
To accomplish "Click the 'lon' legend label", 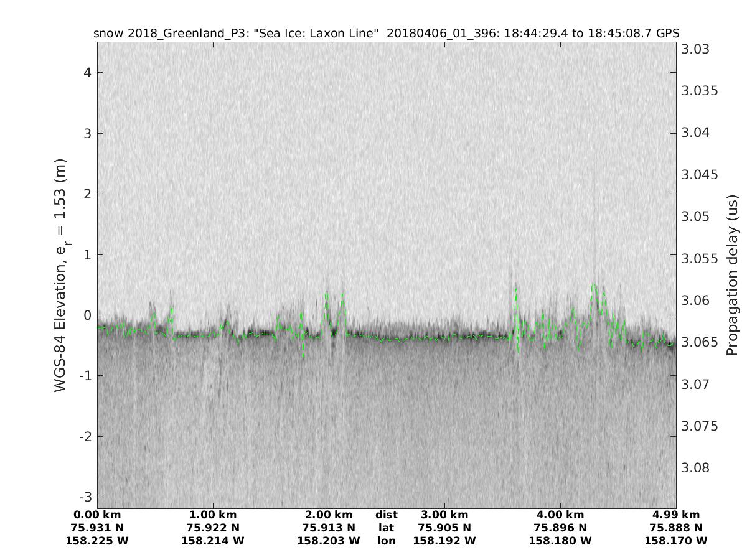I will pyautogui.click(x=386, y=541).
